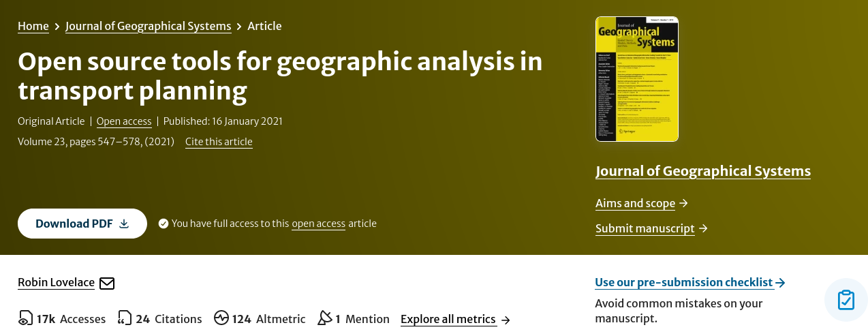The width and height of the screenshot is (868, 336).
Task: Click the Accesses eye icon
Action: 25,318
